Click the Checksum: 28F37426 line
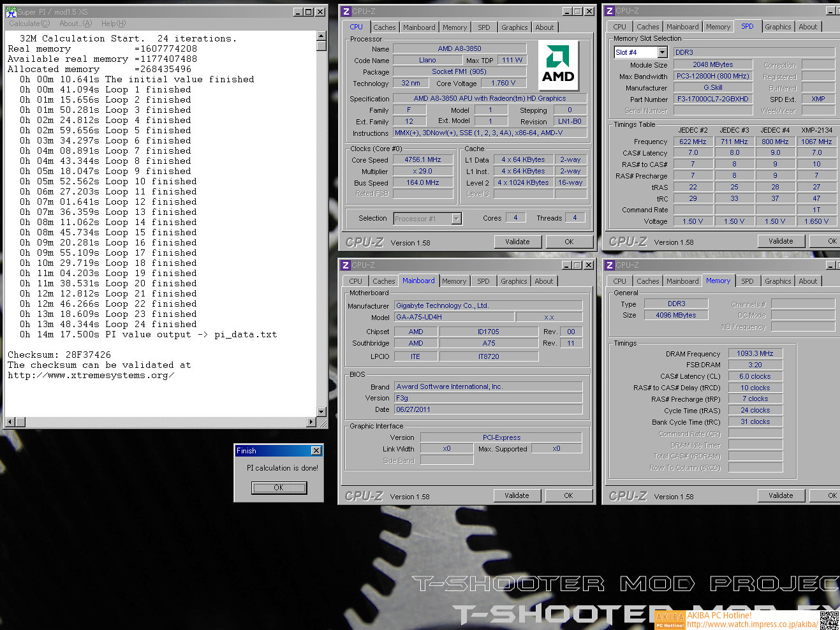The image size is (840, 630). tap(59, 355)
